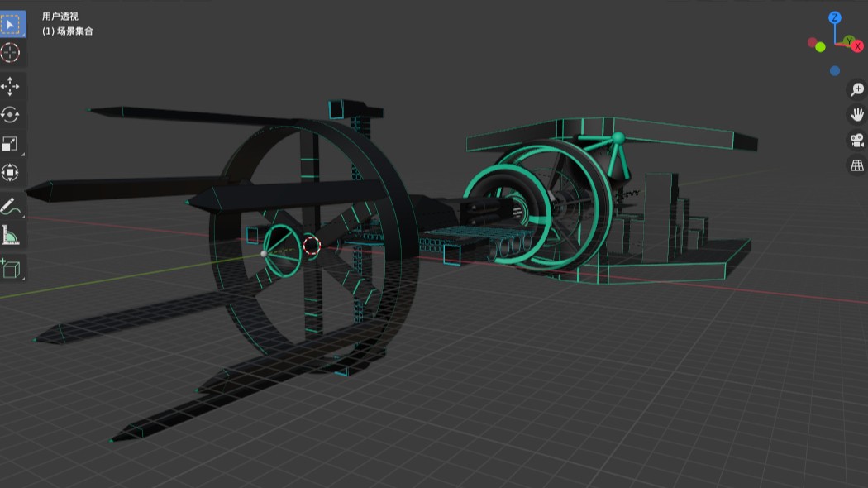Switch to the Rotate tool
Screen dimensions: 868x488
click(11, 115)
